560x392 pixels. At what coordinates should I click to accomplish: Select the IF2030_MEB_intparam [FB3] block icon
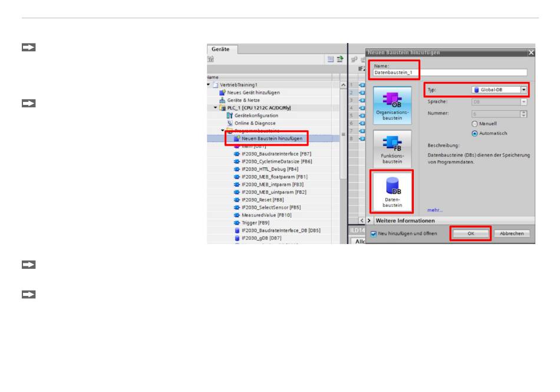pos(237,185)
